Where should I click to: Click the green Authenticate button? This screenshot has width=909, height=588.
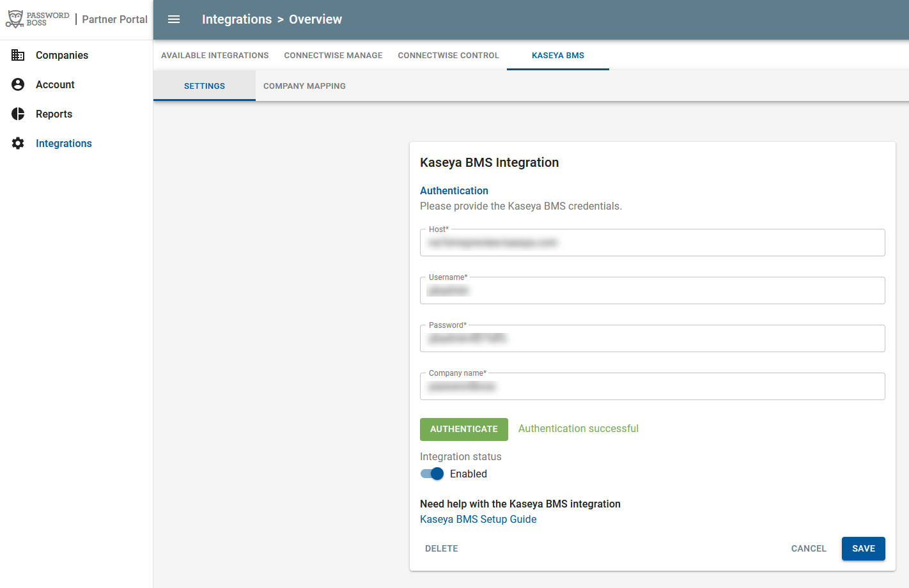[464, 429]
